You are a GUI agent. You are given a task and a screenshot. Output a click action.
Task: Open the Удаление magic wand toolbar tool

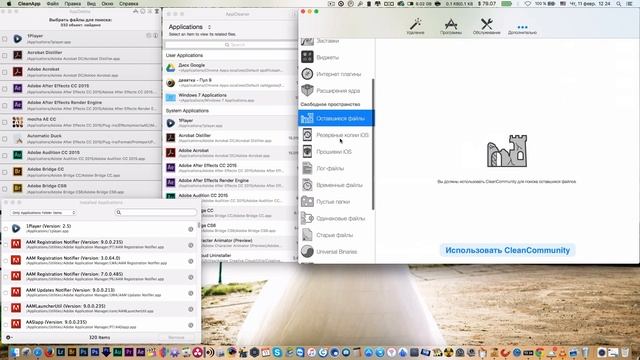pos(416,26)
